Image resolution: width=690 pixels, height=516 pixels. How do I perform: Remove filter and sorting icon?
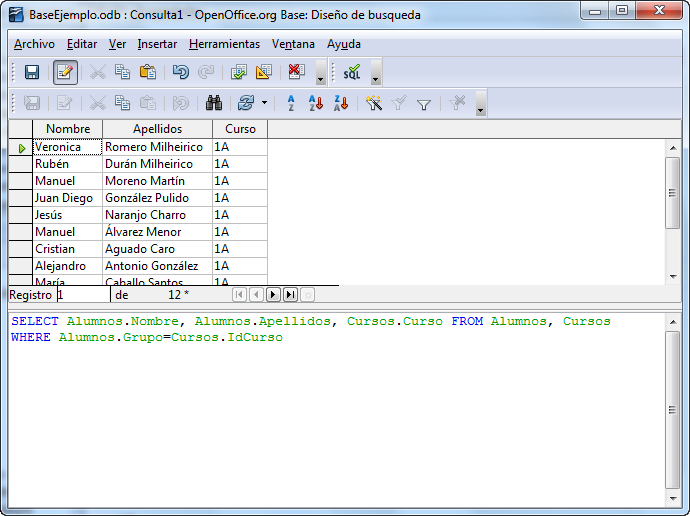457,103
